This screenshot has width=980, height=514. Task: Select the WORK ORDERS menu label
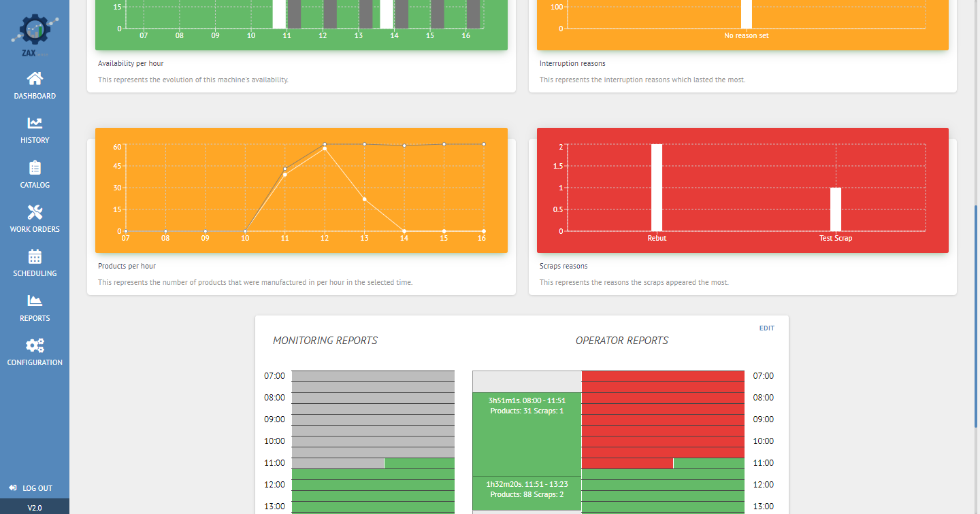click(x=35, y=229)
